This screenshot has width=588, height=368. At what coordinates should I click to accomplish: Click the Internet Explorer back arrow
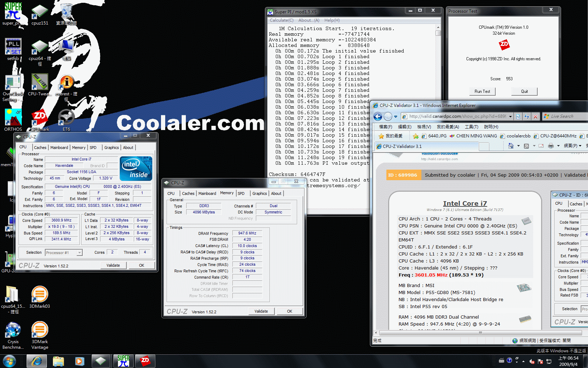tap(378, 116)
